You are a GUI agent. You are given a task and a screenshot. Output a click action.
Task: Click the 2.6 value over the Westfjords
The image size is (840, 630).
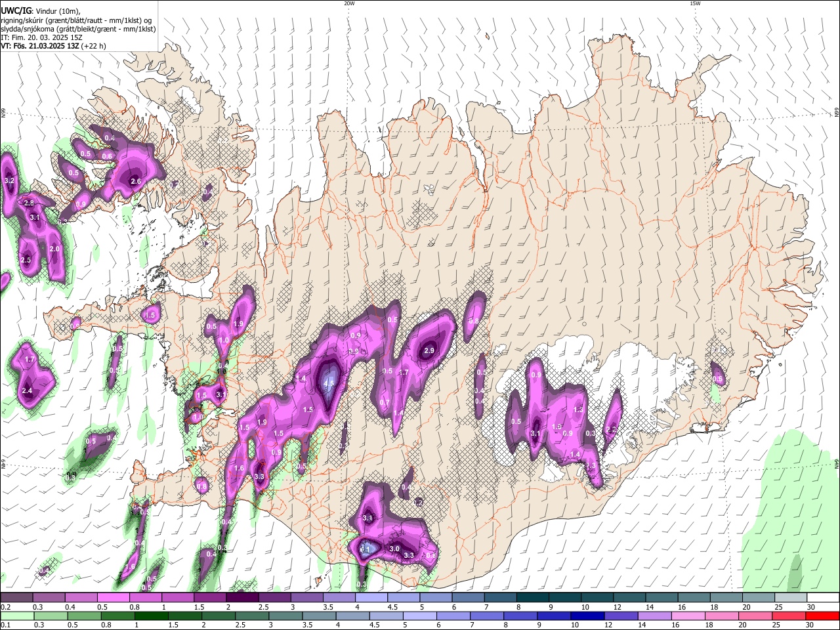point(136,182)
